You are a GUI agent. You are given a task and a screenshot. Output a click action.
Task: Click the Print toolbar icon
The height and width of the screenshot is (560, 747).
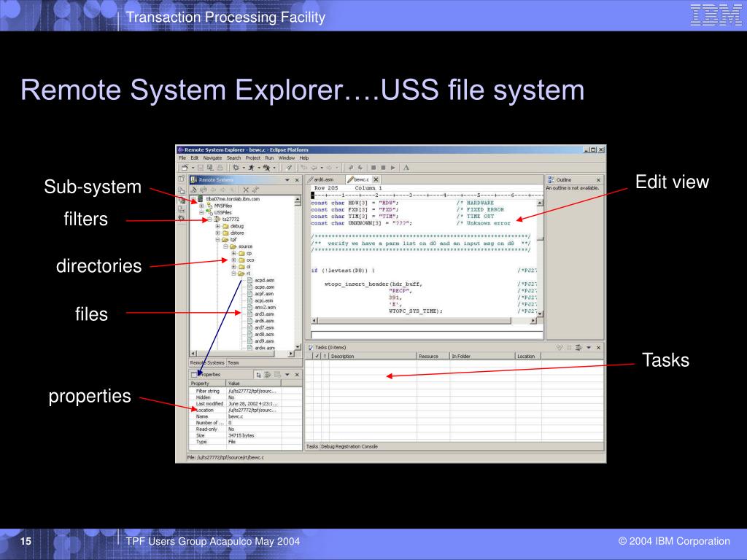[220, 168]
